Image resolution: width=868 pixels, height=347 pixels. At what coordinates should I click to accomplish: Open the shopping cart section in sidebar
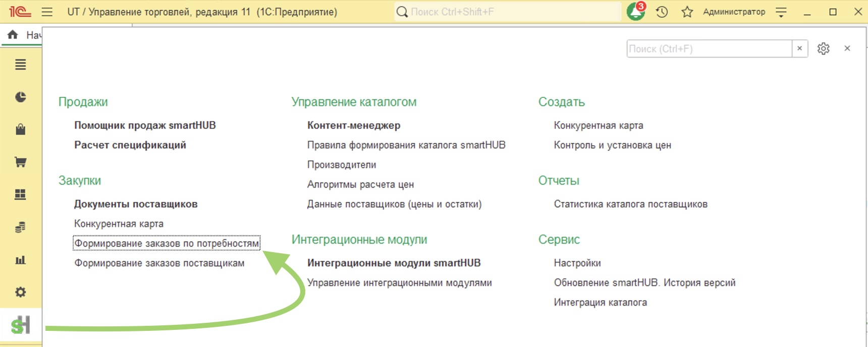coord(21,162)
